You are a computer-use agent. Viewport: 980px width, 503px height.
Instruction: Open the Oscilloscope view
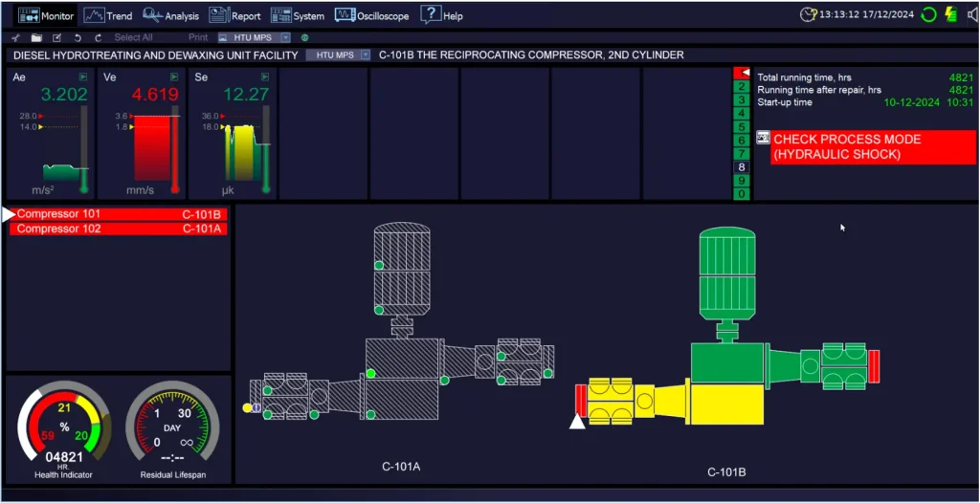(x=371, y=15)
